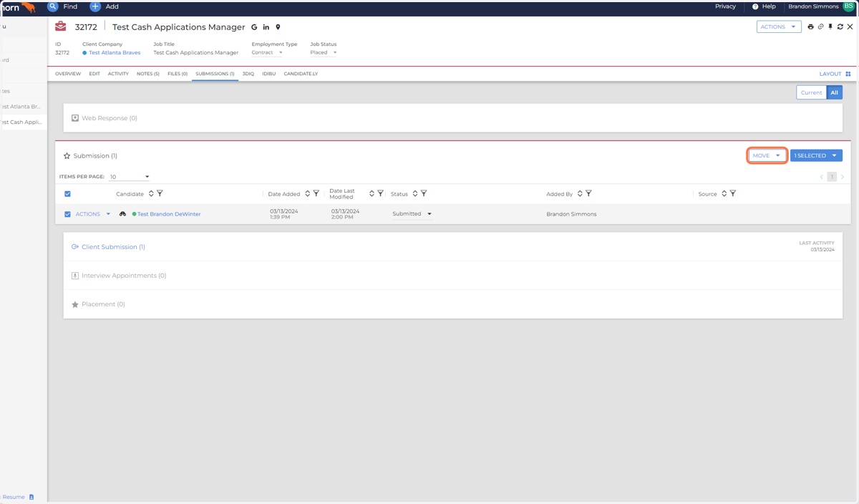This screenshot has height=504, width=859.
Task: Click the Layout grid icon
Action: click(848, 74)
